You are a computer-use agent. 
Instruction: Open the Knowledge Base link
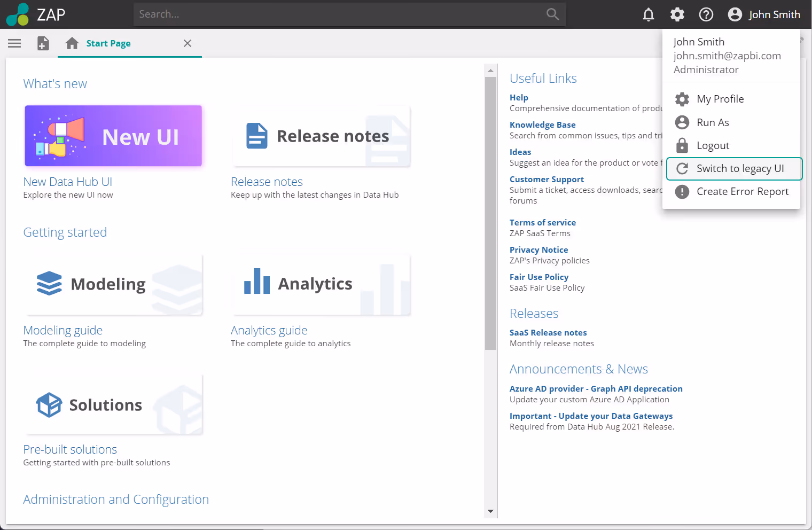coord(542,124)
